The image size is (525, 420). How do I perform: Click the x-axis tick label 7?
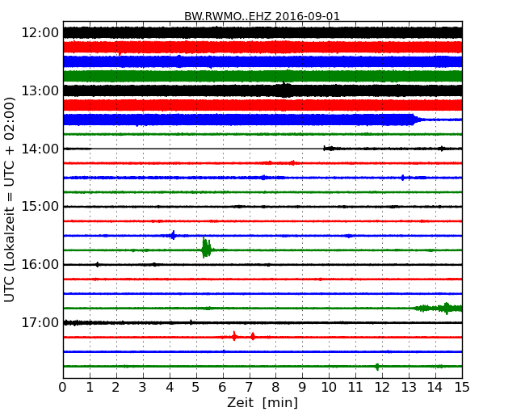pos(249,388)
